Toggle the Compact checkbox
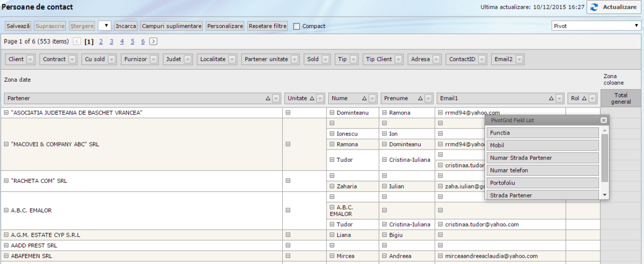This screenshot has height=264, width=644. [x=297, y=26]
